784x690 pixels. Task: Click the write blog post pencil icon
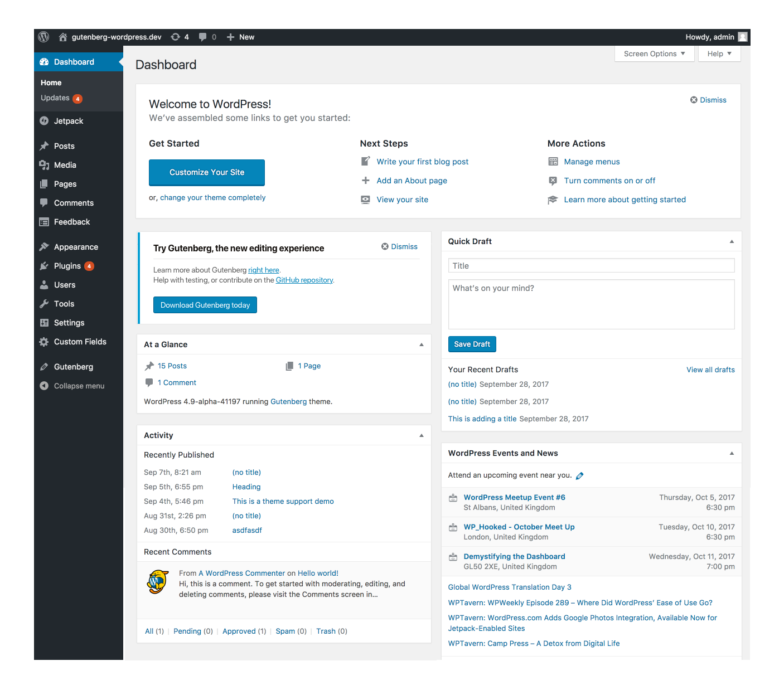pos(365,162)
